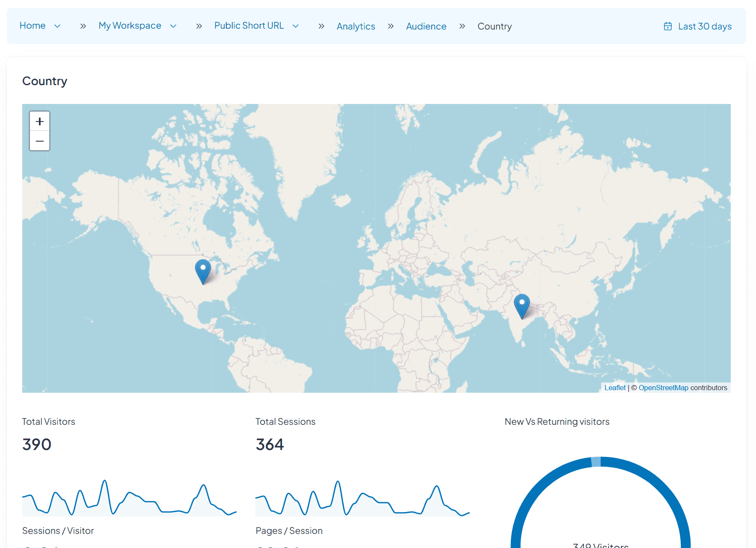Click the Pages / Session label
Image resolution: width=756 pixels, height=548 pixels.
pyautogui.click(x=289, y=531)
